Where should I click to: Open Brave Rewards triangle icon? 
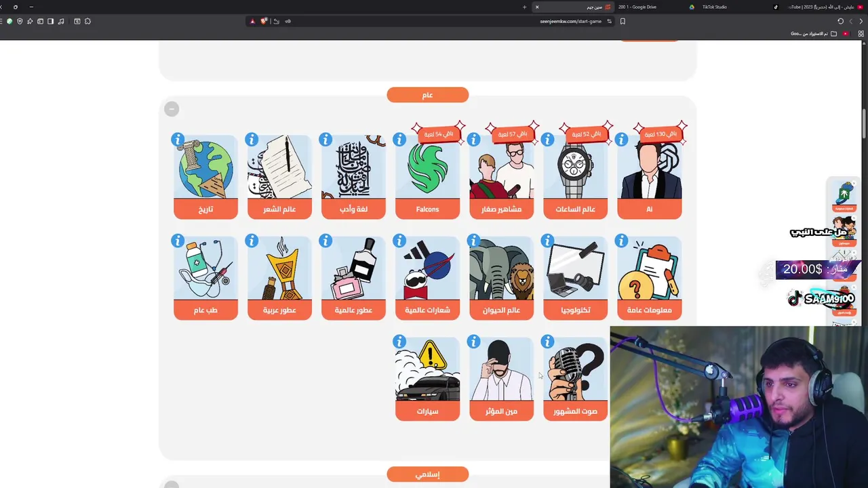pos(252,21)
